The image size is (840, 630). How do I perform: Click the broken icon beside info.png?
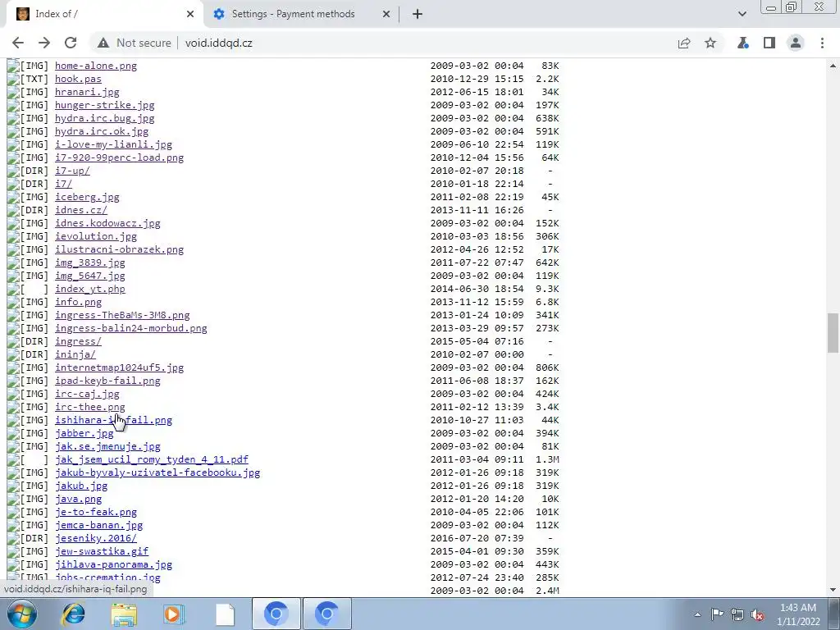pos(13,302)
